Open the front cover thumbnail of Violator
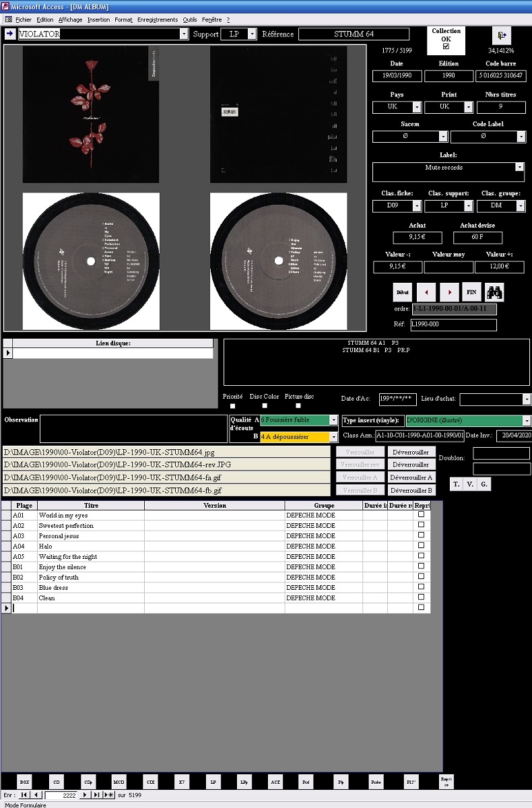The width and height of the screenshot is (532, 808). click(91, 114)
